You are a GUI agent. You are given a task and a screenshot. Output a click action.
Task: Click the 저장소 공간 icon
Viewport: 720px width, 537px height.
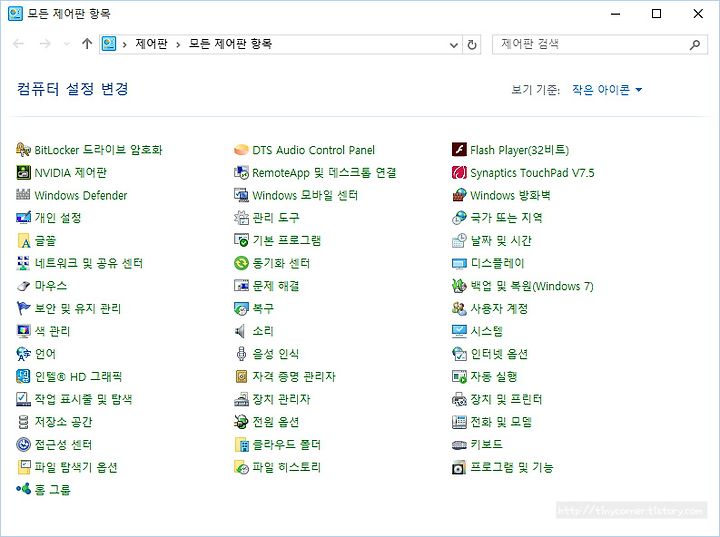(x=23, y=422)
